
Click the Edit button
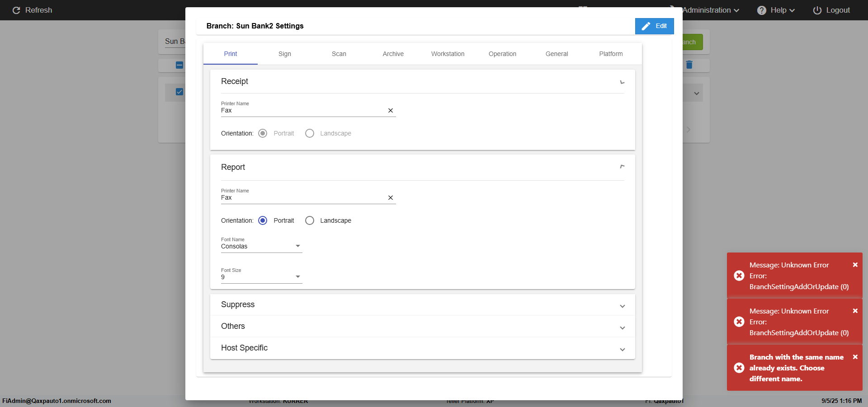pos(654,26)
